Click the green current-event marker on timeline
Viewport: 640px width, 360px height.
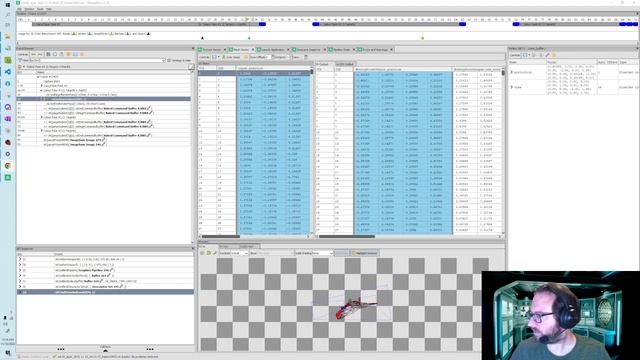pos(249,38)
